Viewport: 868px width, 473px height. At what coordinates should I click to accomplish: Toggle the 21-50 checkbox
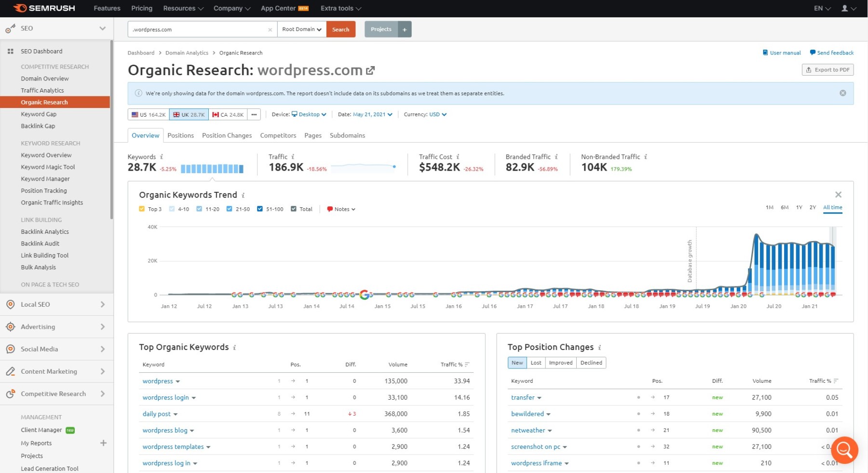230,209
